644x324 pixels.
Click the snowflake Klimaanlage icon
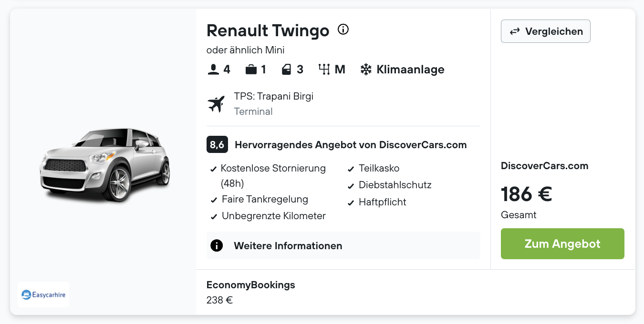366,70
